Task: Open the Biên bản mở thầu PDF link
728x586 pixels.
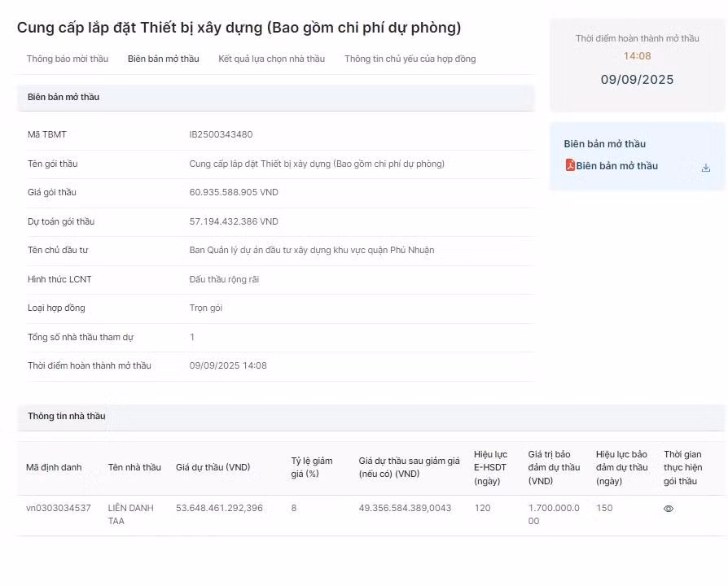Action: point(616,166)
